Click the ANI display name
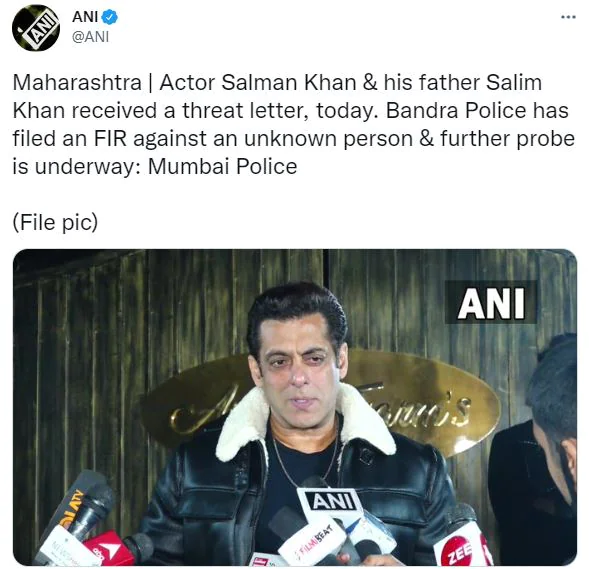Image resolution: width=589 pixels, height=569 pixels. (x=85, y=17)
